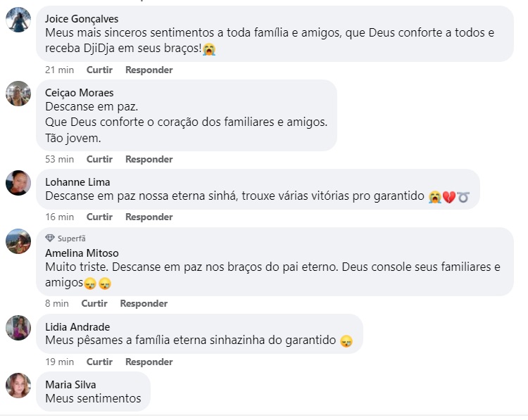
Task: Hit Responder below Amelina Mitoso's comment
Action: tap(144, 303)
